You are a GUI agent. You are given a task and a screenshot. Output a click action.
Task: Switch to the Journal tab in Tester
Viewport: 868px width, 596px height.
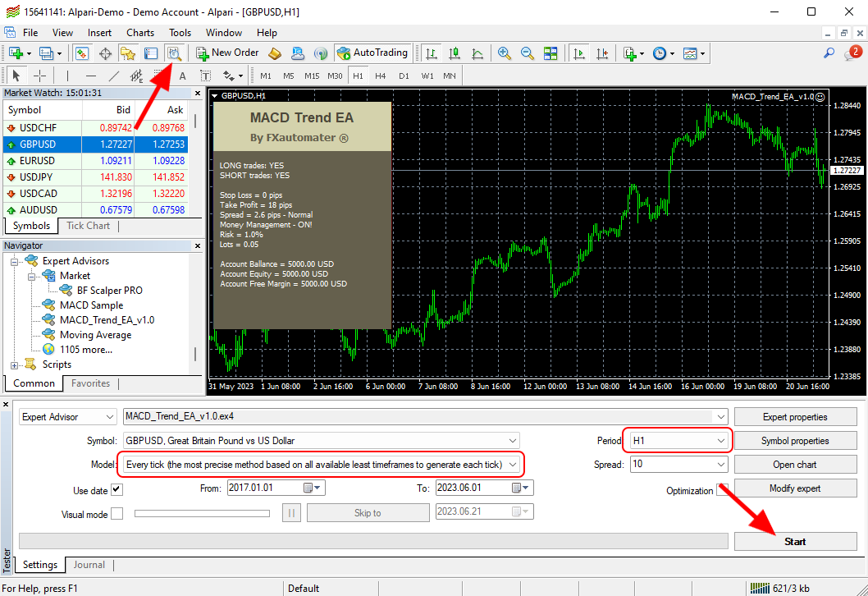89,565
